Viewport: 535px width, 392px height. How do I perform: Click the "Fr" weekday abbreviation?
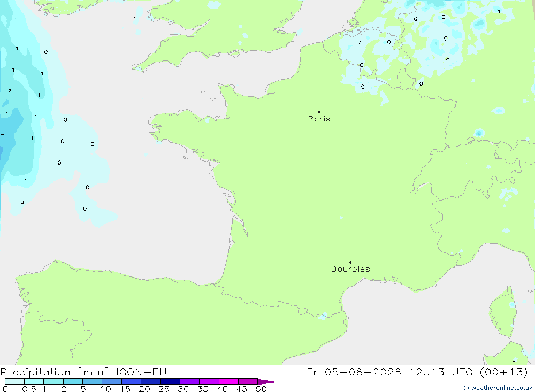312,372
